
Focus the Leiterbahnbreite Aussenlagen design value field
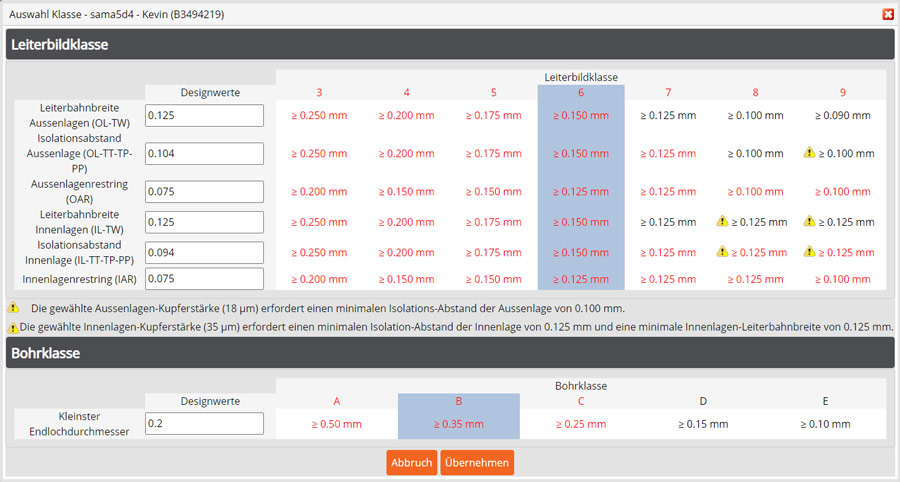(x=204, y=116)
